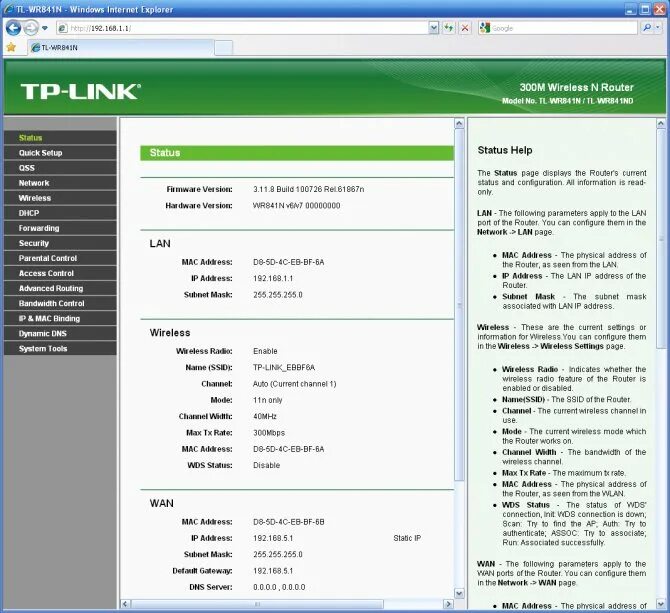Click the status pane vertical scrollbar thumb
This screenshot has height=613, width=670.
point(459,305)
